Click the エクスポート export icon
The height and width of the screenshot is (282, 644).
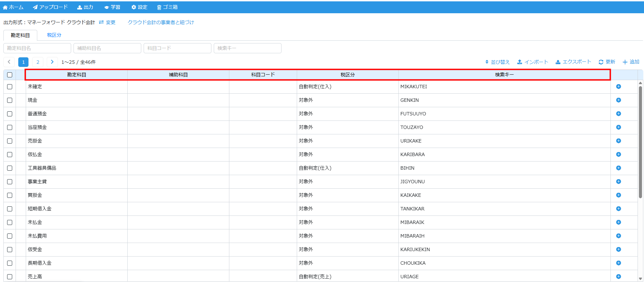[x=558, y=62]
